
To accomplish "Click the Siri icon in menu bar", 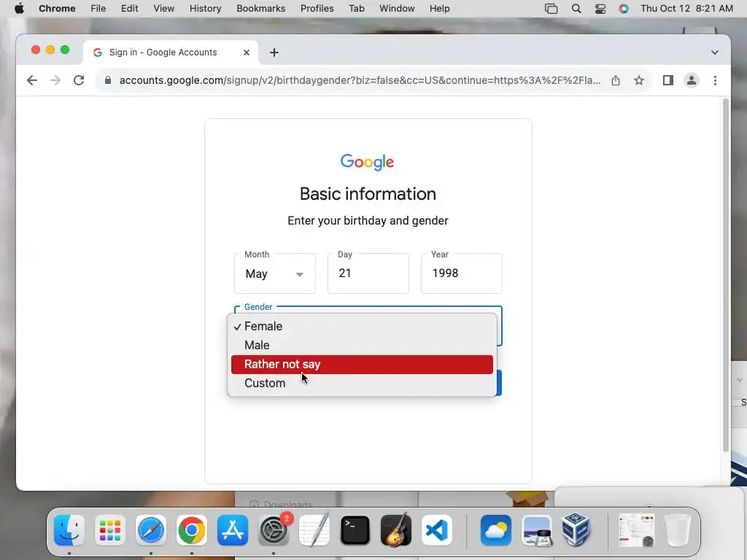I will tap(624, 9).
